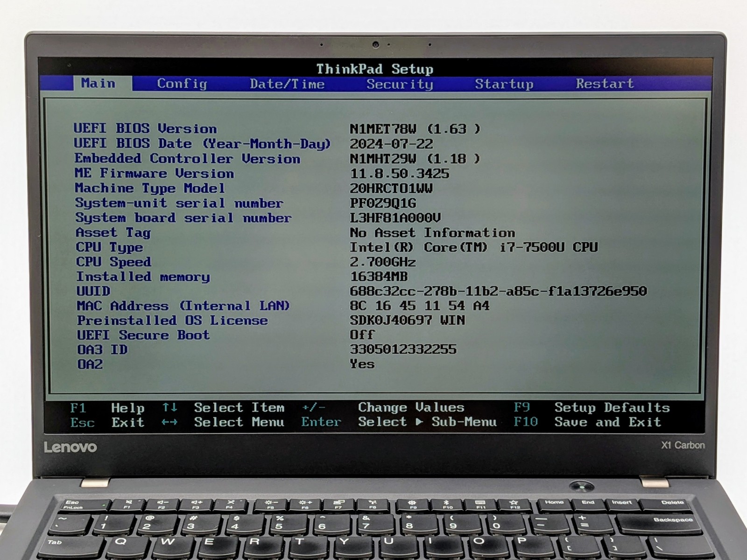The height and width of the screenshot is (560, 747).
Task: Click MAC address 8C 16 45 11 54 A4
Action: pos(420,306)
